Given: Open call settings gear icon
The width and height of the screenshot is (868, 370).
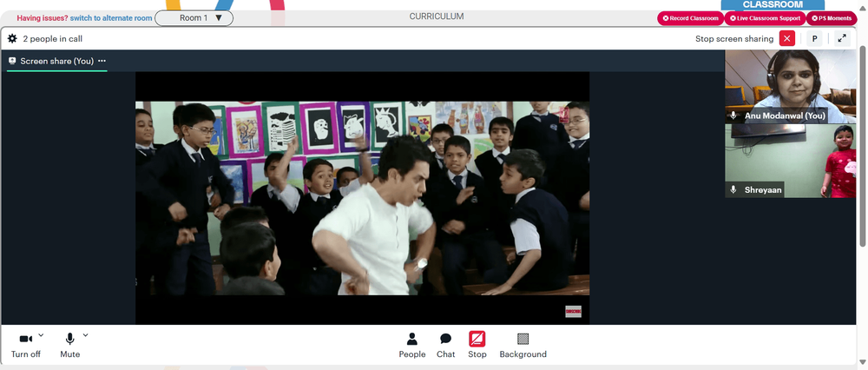Looking at the screenshot, I should point(12,39).
